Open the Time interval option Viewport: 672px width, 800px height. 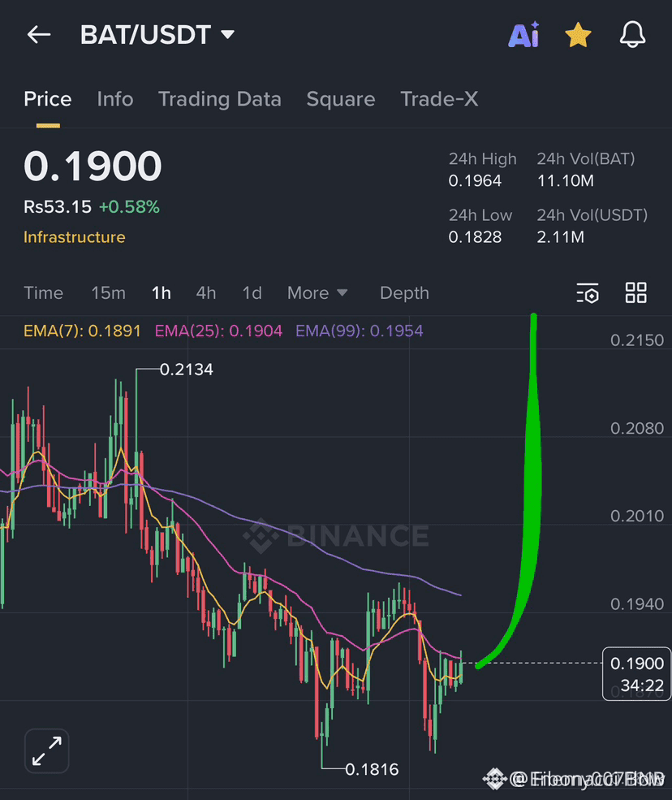click(43, 292)
